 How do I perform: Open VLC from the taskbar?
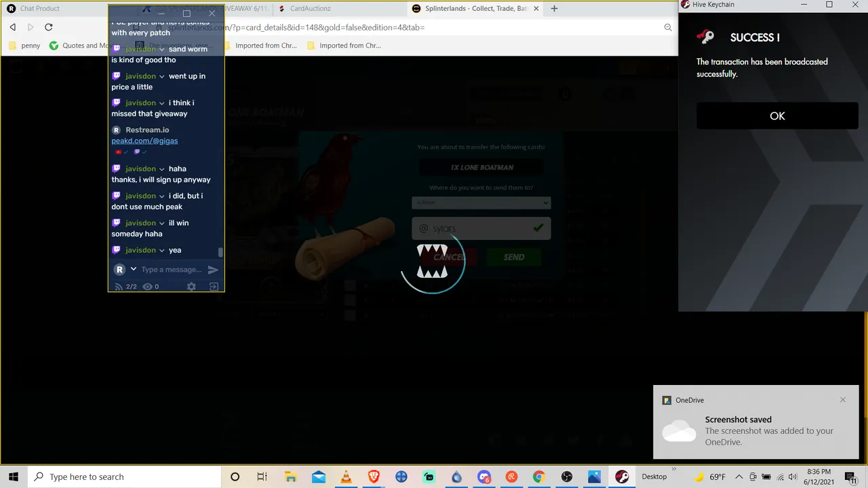pos(347,476)
